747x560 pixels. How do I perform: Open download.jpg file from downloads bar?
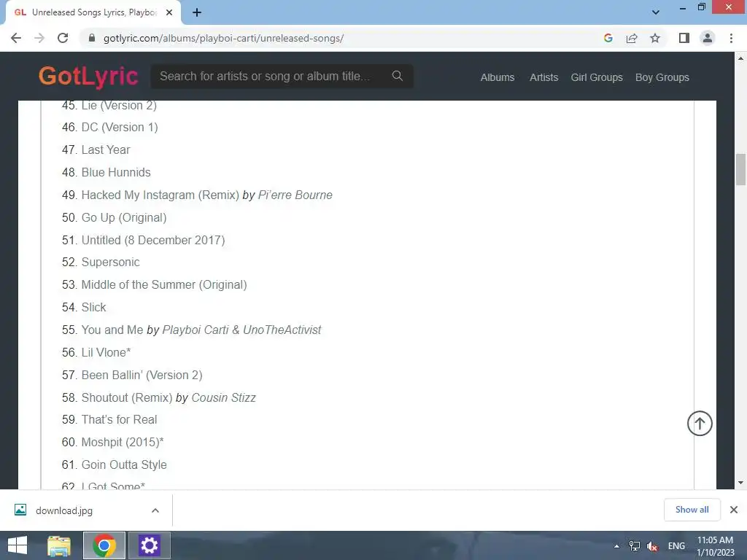click(x=64, y=510)
